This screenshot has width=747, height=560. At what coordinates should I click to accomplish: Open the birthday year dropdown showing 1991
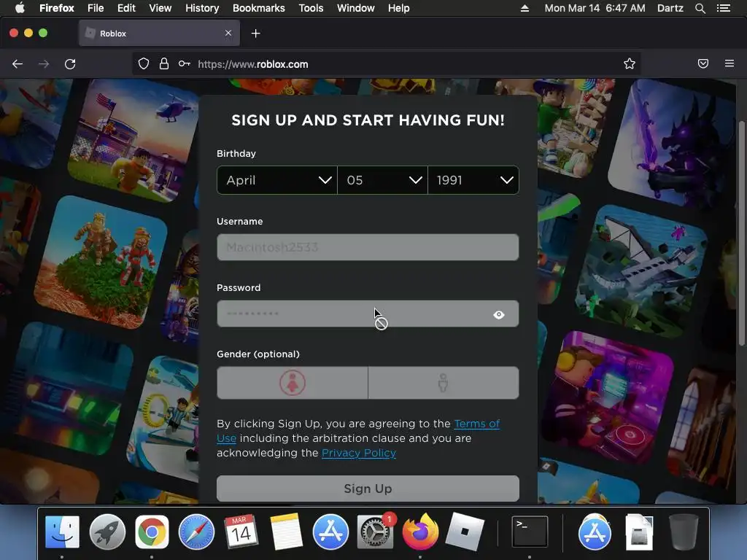473,180
